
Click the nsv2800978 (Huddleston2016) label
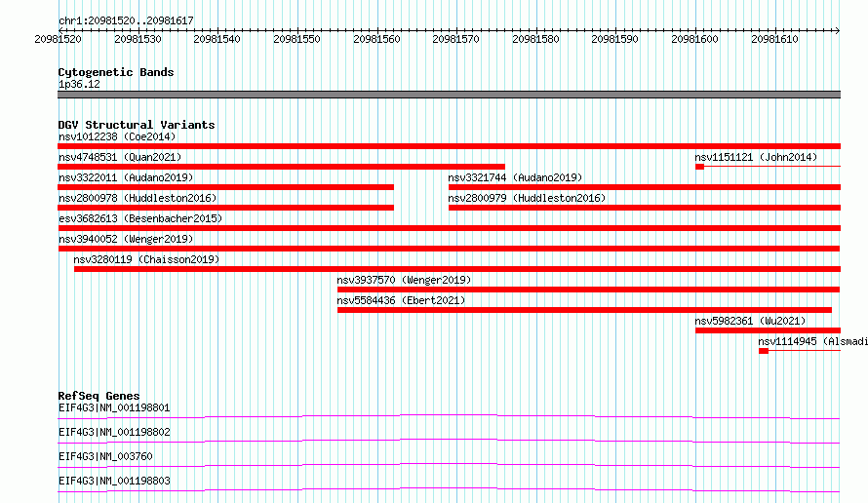click(x=138, y=198)
